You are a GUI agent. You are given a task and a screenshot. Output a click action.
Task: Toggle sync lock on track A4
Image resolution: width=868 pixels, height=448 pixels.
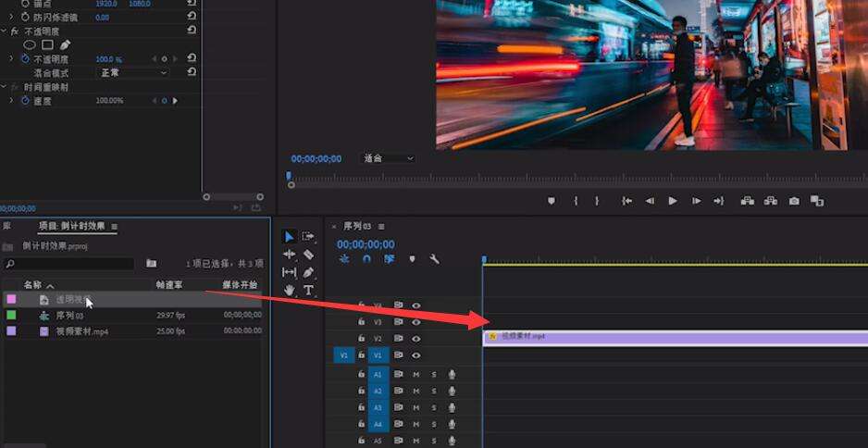coord(398,425)
